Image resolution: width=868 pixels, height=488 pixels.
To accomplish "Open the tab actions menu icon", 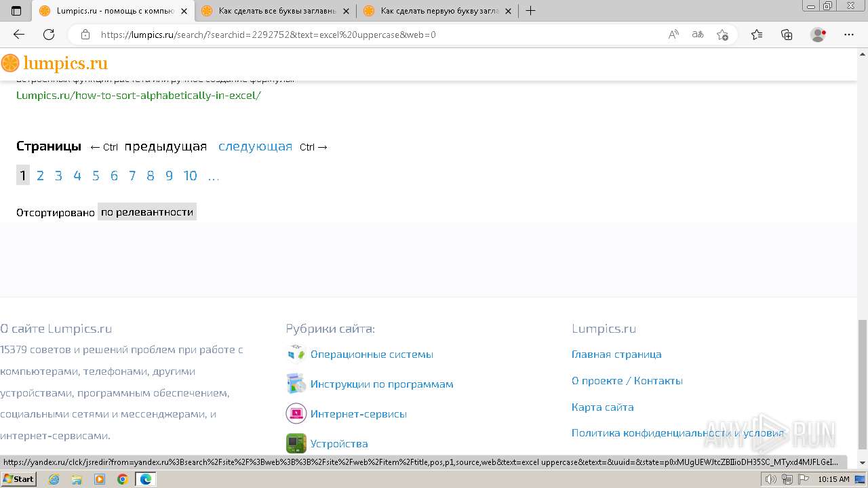I will click(16, 11).
